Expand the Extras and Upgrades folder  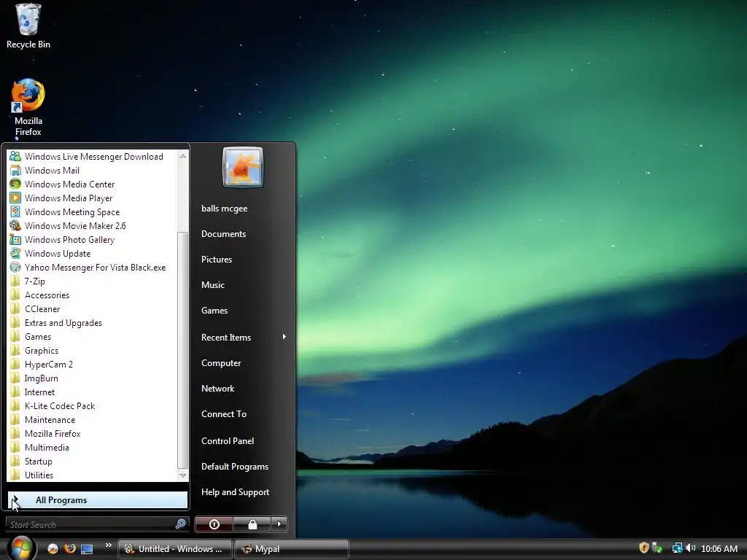[55, 322]
